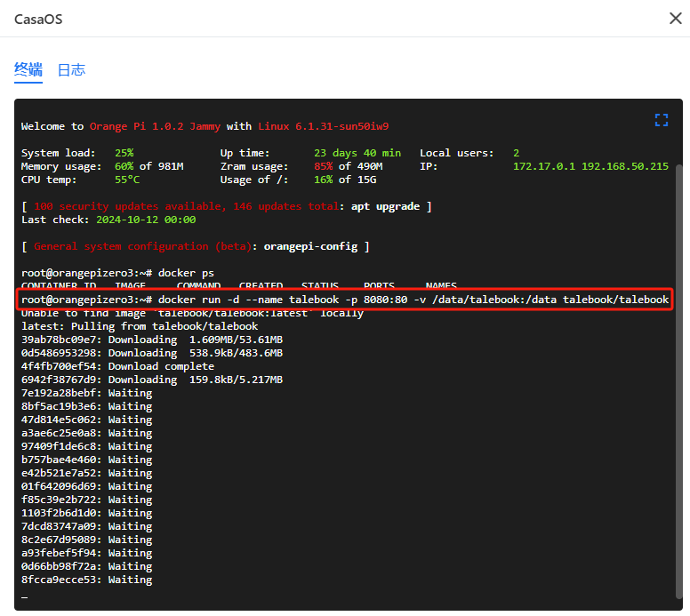Click '4f4fb700ef54: Download complete' line
Viewport: 690px width, 616px height.
click(117, 366)
